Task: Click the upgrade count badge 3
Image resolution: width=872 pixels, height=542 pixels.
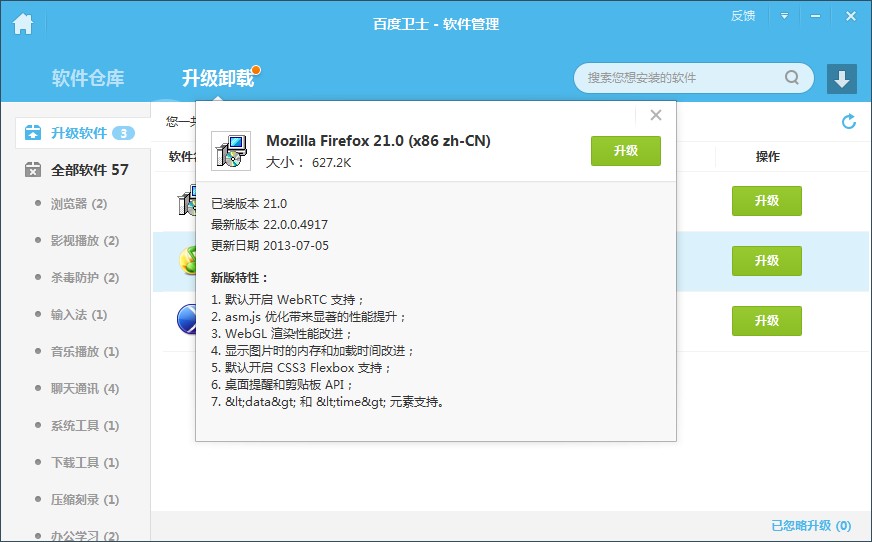Action: point(123,133)
